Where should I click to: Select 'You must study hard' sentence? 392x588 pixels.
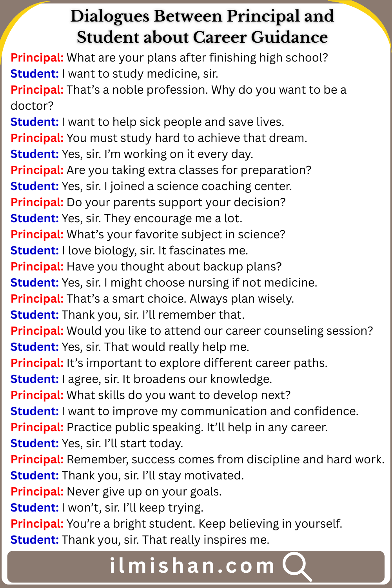[187, 138]
